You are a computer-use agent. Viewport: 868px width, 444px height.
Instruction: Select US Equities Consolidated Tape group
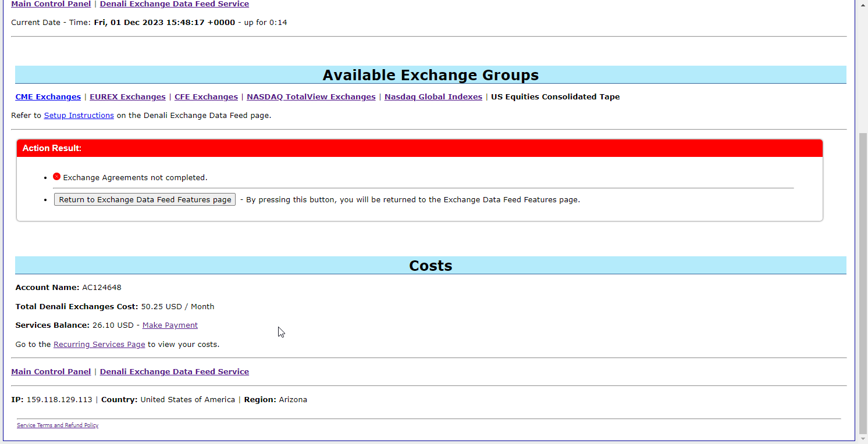(556, 97)
